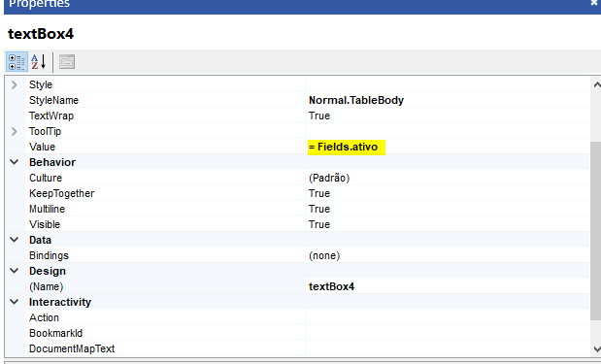
Task: Select the Culture value (Padrão)
Action: click(329, 178)
